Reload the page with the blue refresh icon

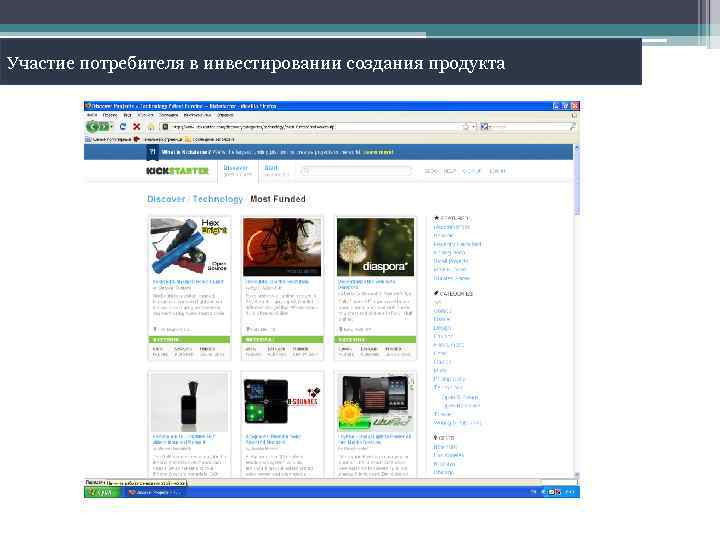[x=123, y=127]
